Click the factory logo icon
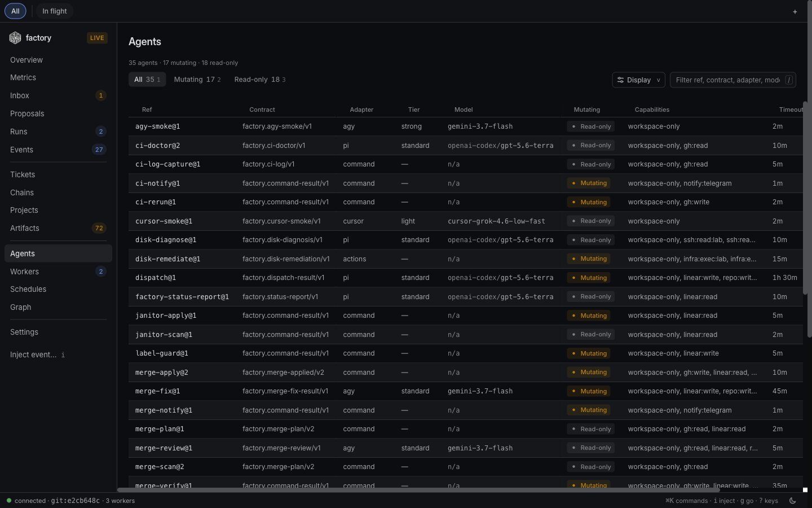Viewport: 812px width, 508px height. point(15,38)
